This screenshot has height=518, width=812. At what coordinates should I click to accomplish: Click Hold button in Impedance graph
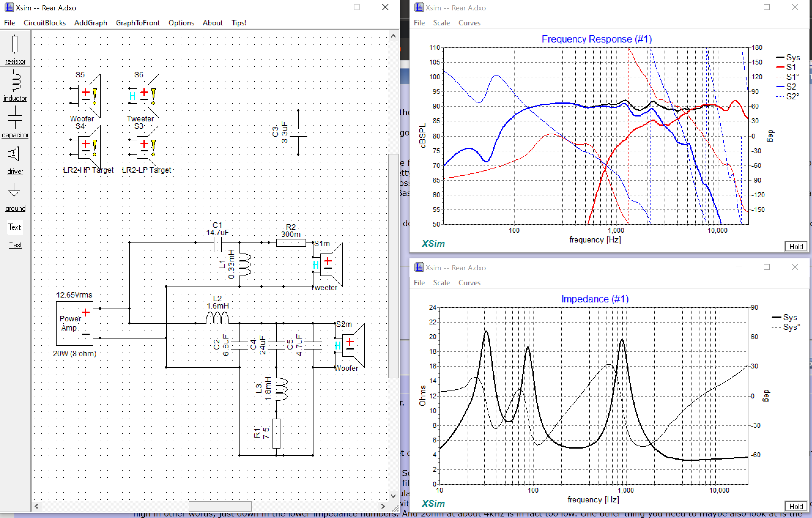click(x=796, y=506)
